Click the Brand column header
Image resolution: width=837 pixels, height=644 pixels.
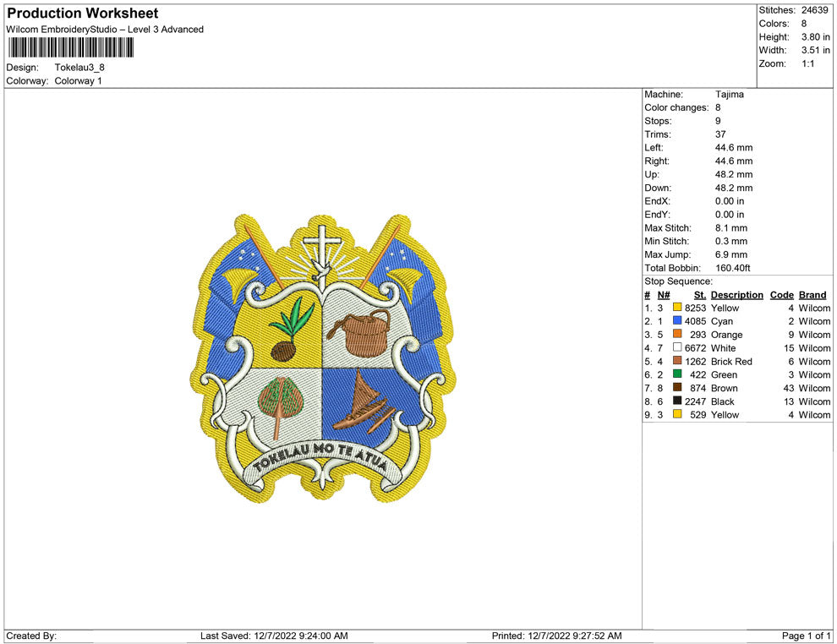pyautogui.click(x=812, y=295)
